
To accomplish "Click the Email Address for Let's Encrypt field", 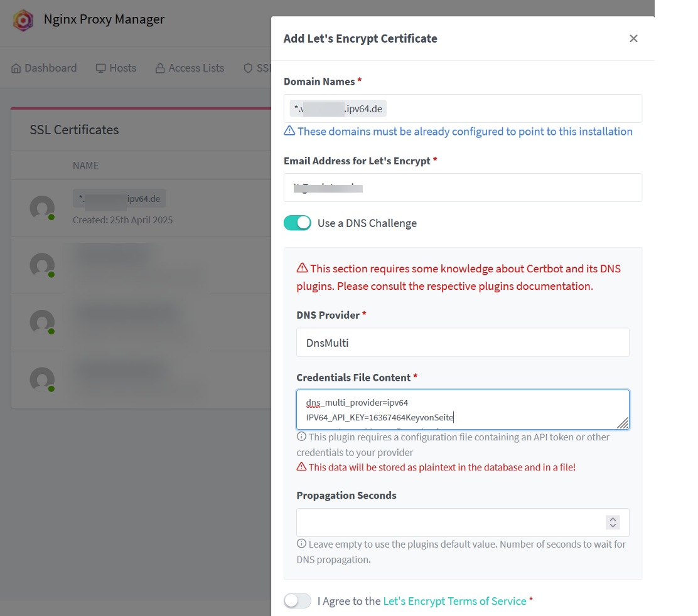I will tap(463, 188).
